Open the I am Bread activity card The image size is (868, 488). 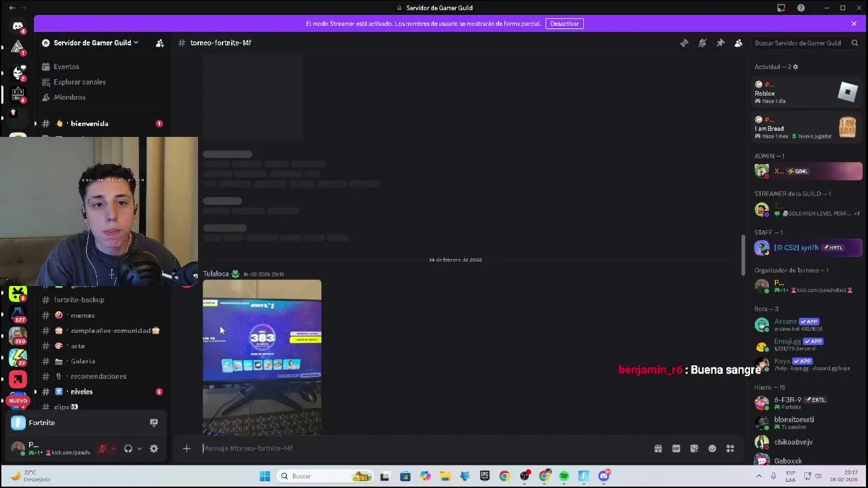(807, 127)
